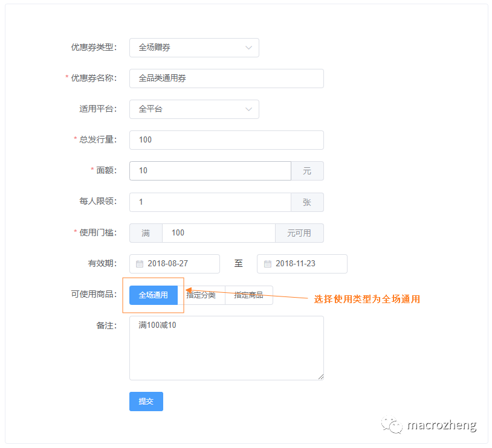Open the 优惠券类型 dropdown showing 全场赠券
492x448 pixels.
tap(194, 48)
